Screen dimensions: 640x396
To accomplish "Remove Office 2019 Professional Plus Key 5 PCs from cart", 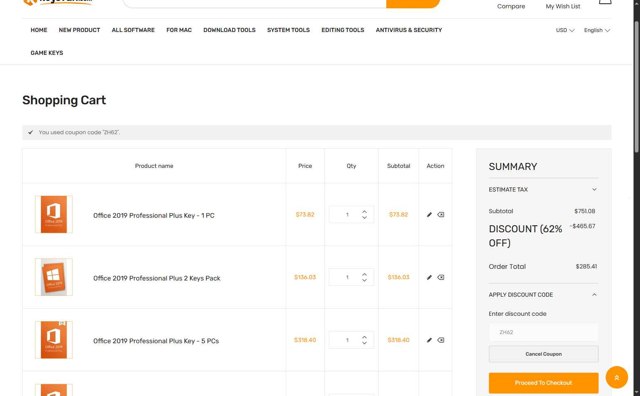I will [441, 340].
